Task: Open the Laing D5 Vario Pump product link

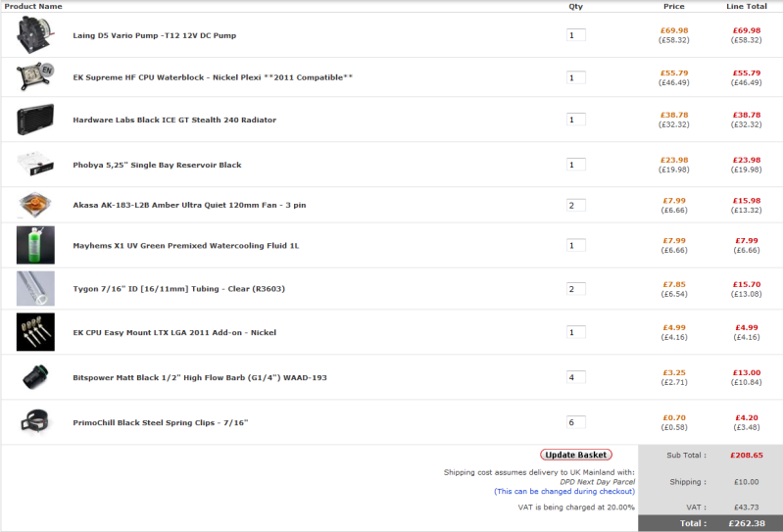Action: [x=154, y=35]
